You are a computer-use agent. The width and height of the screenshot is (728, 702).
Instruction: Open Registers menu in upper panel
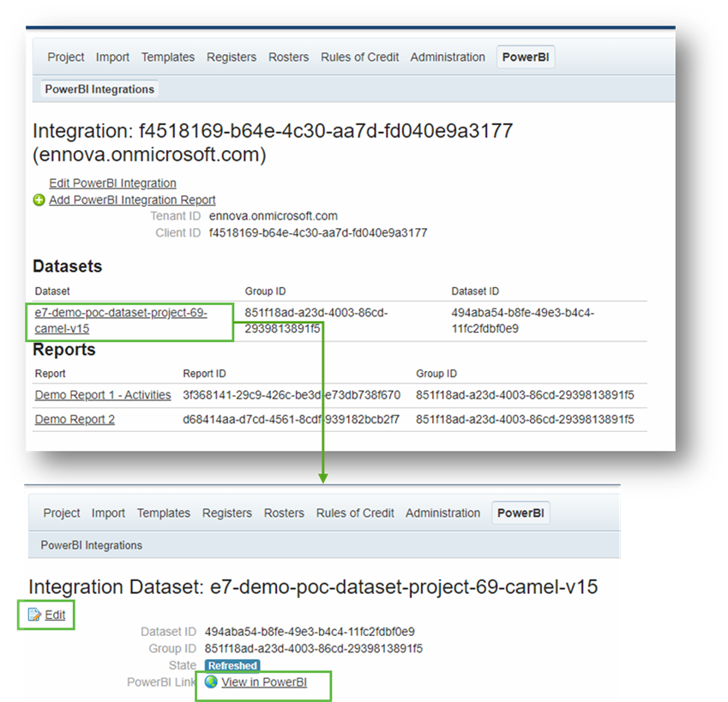coord(232,57)
